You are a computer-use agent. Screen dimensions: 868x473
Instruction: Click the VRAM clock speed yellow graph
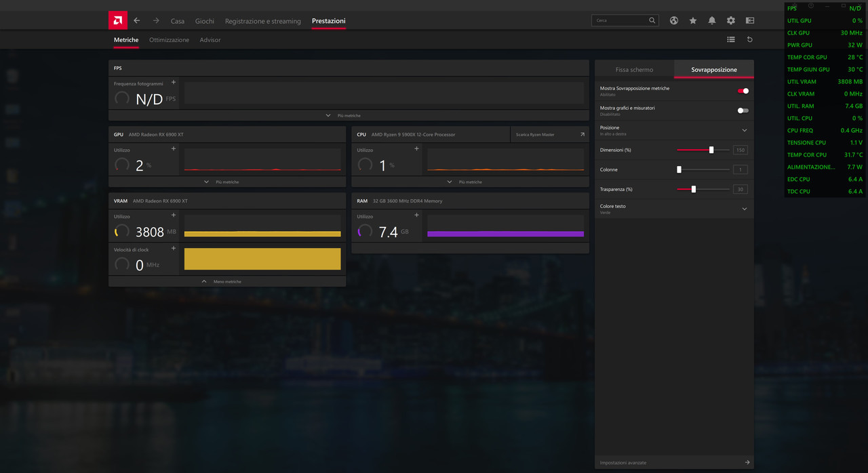[262, 259]
